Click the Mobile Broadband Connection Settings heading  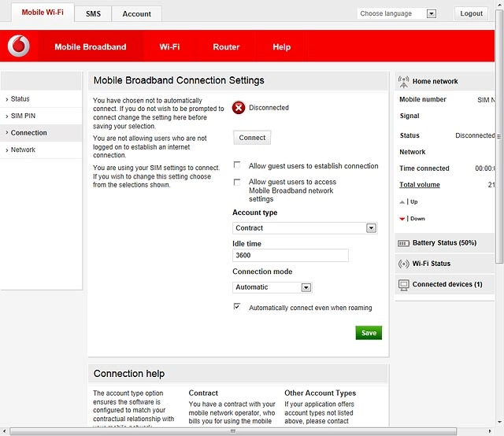[179, 80]
